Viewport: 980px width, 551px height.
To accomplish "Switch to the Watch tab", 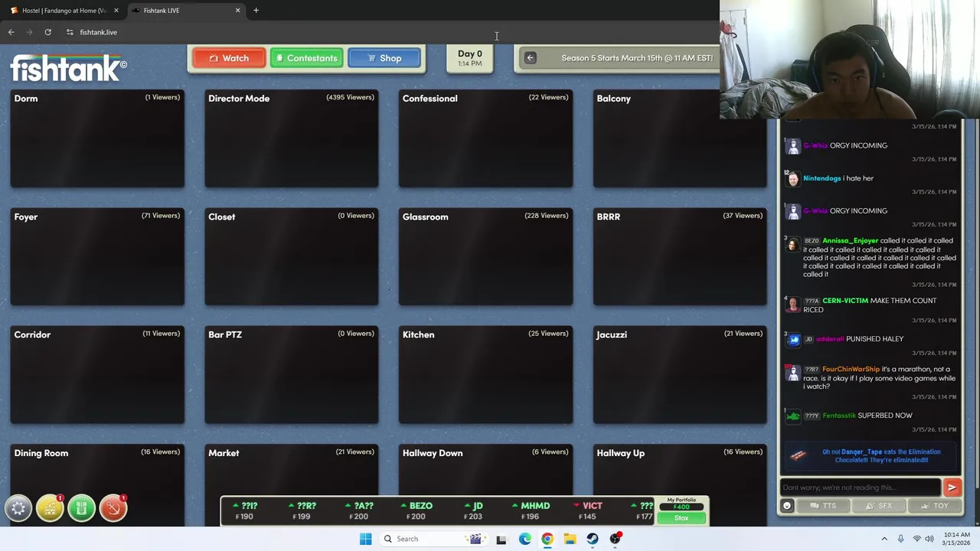I will (x=228, y=58).
